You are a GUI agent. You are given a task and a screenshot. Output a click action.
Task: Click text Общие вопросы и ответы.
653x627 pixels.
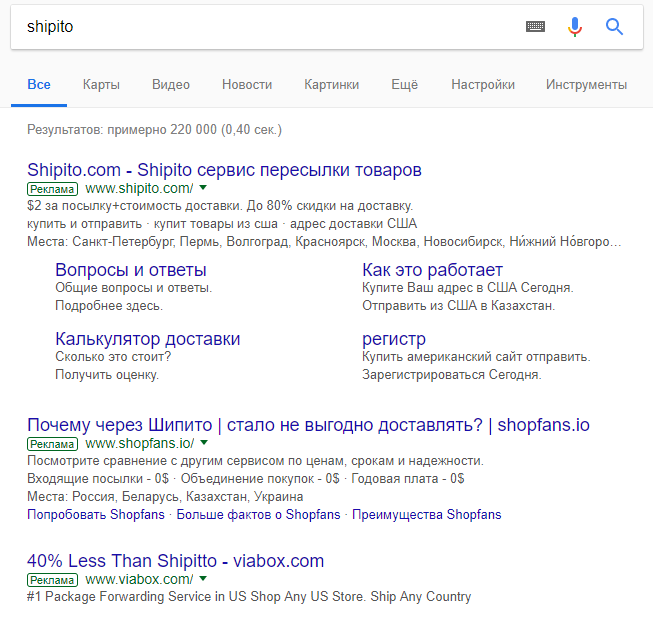134,288
